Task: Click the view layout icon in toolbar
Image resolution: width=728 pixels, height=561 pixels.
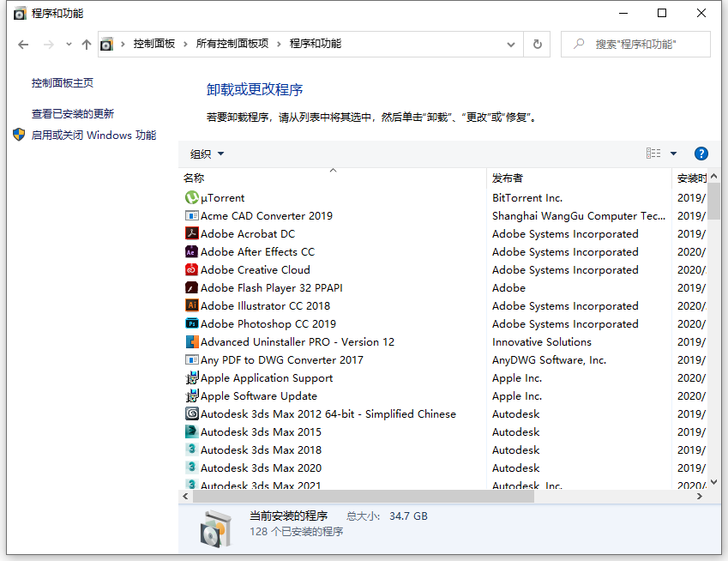Action: pyautogui.click(x=653, y=154)
